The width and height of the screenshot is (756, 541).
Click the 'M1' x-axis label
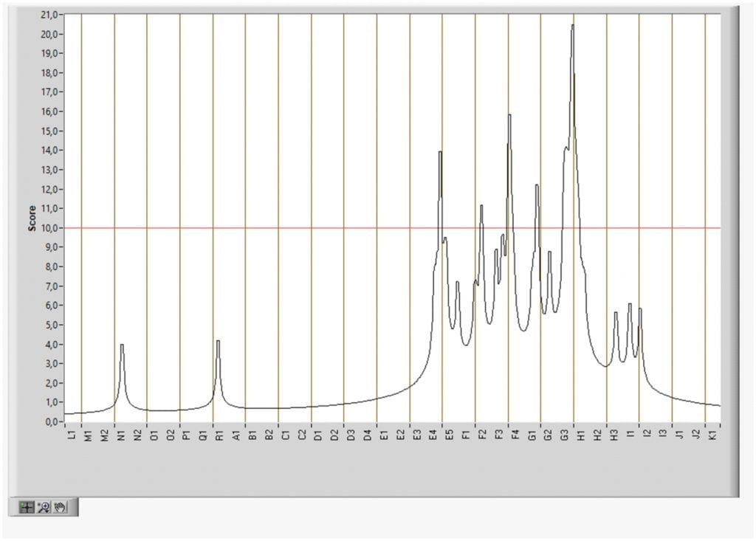click(x=89, y=435)
